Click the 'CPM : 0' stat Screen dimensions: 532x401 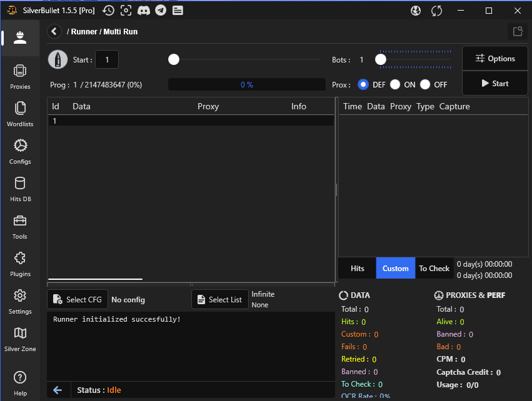coord(451,359)
